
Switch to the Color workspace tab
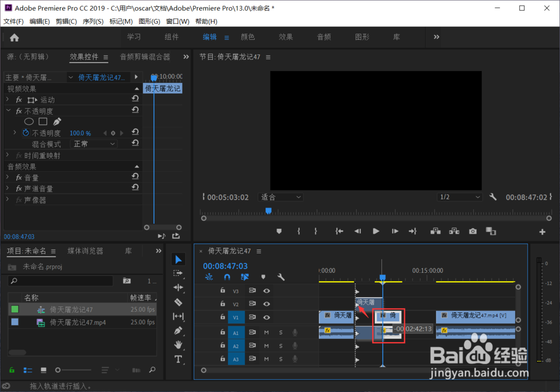[248, 37]
